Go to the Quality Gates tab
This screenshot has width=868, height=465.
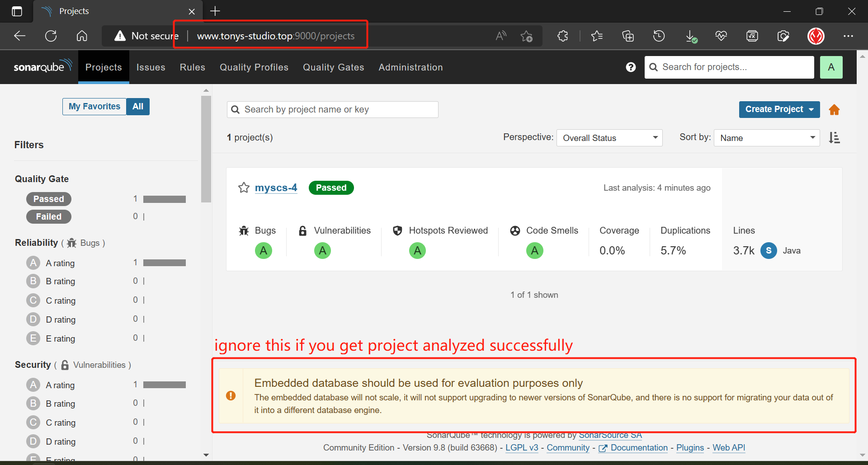[x=333, y=67]
